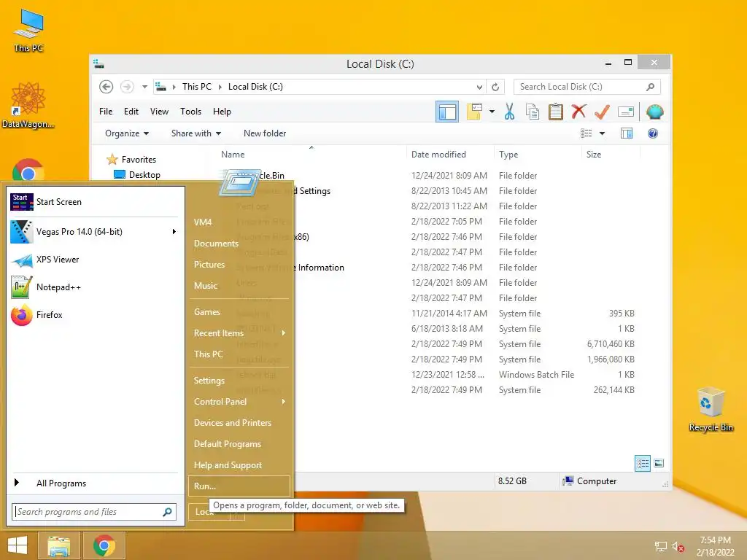Open the Help menu in Explorer

222,112
